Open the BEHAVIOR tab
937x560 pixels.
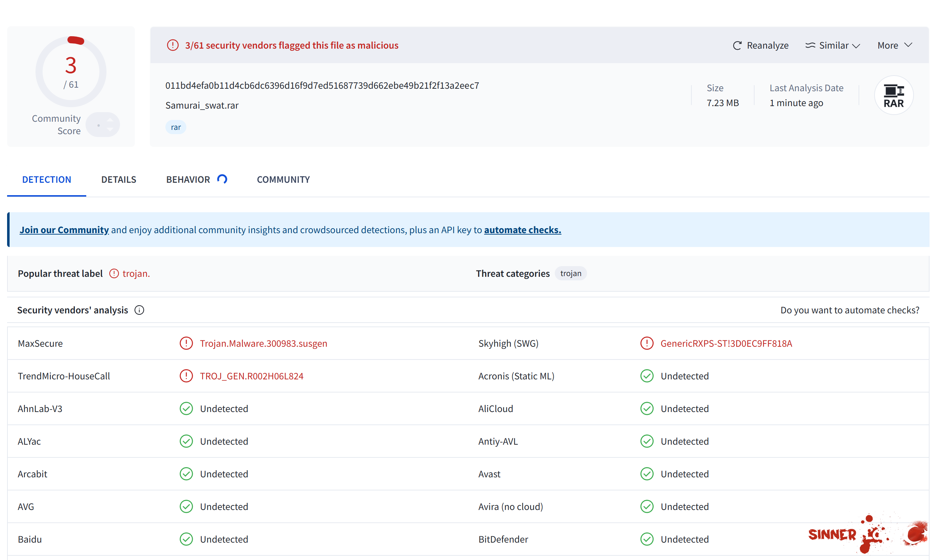click(188, 180)
